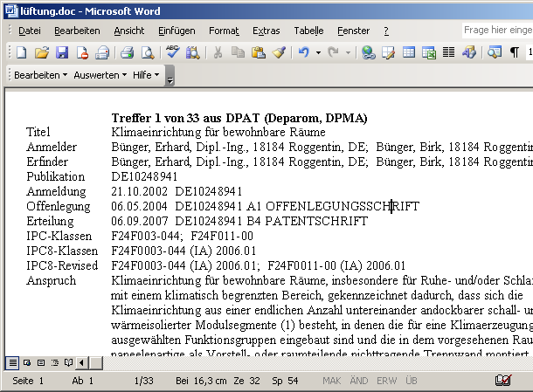Cut selection with the scissors icon
533x392 pixels.
(218, 52)
